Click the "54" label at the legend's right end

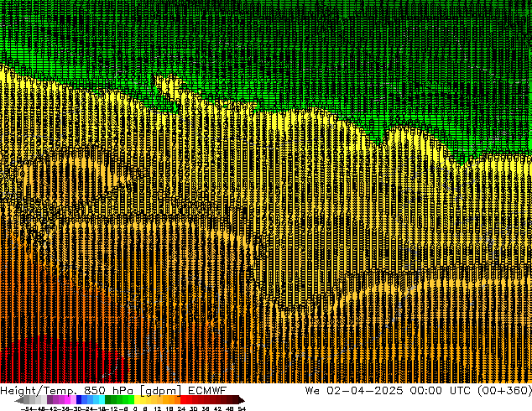pyautogui.click(x=242, y=408)
